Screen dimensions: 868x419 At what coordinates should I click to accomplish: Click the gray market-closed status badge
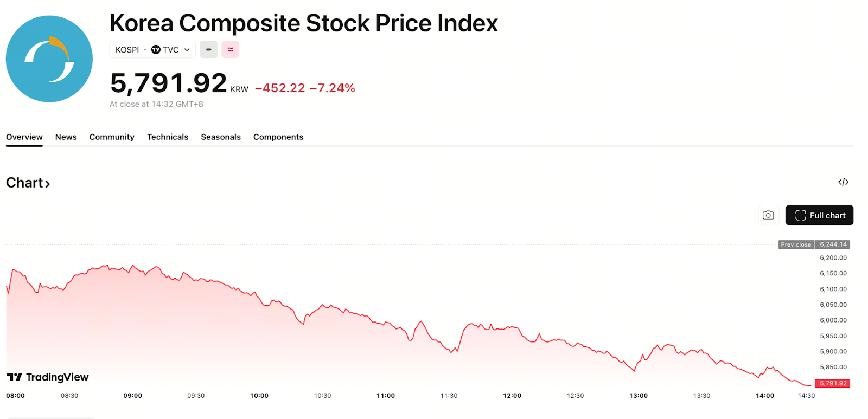(x=208, y=50)
